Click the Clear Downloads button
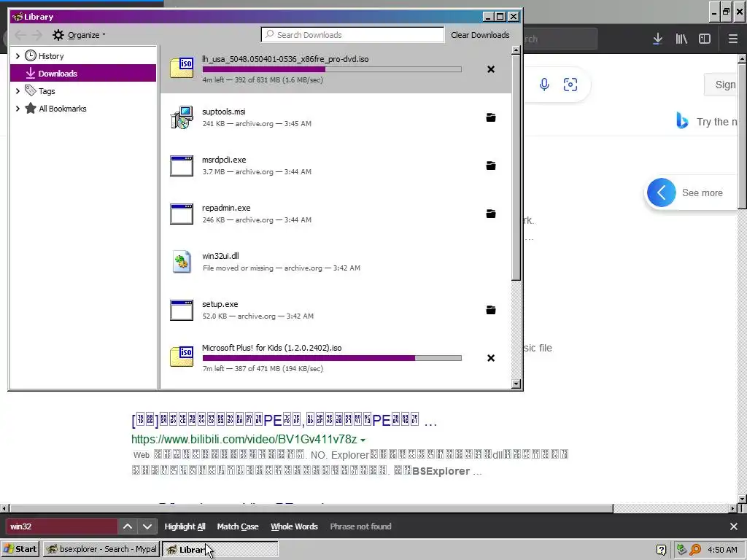This screenshot has width=747, height=560. coord(480,35)
